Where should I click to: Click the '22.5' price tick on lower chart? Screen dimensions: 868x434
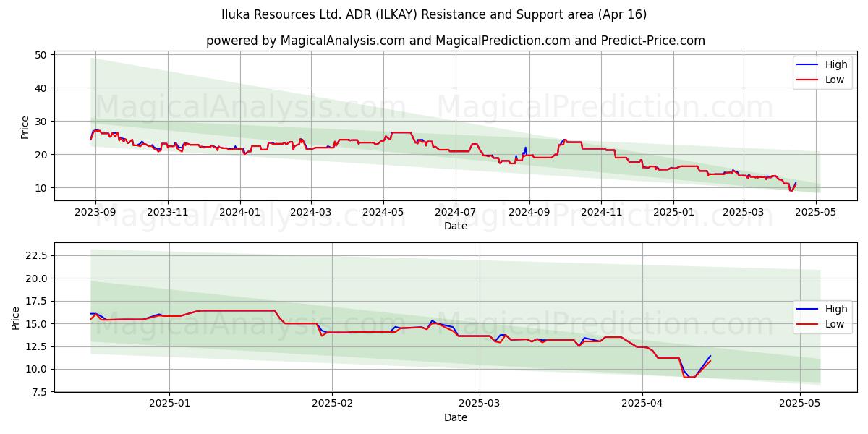click(37, 255)
